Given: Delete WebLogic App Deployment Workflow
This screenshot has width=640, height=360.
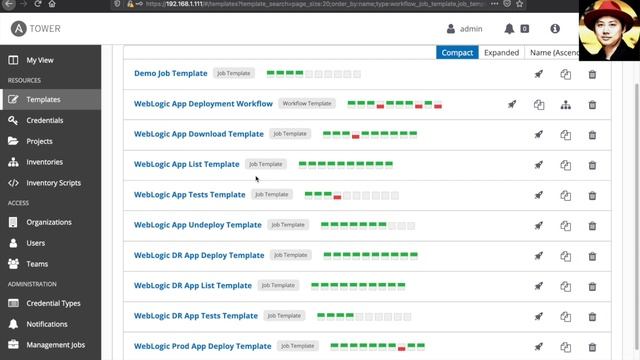Looking at the screenshot, I should [592, 104].
